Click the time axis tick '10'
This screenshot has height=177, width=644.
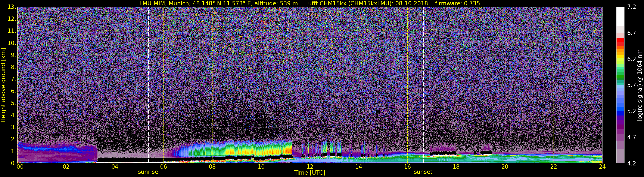pyautogui.click(x=261, y=167)
